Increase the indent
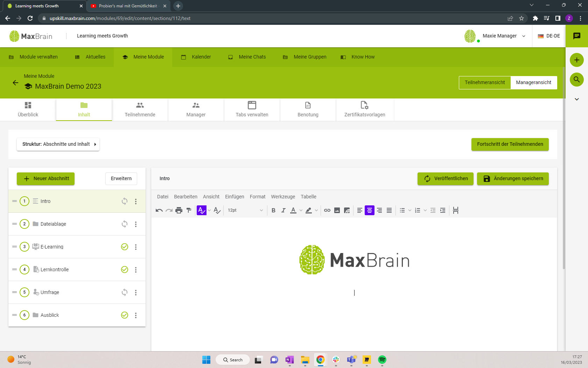Viewport: 588px width, 368px height. point(443,210)
